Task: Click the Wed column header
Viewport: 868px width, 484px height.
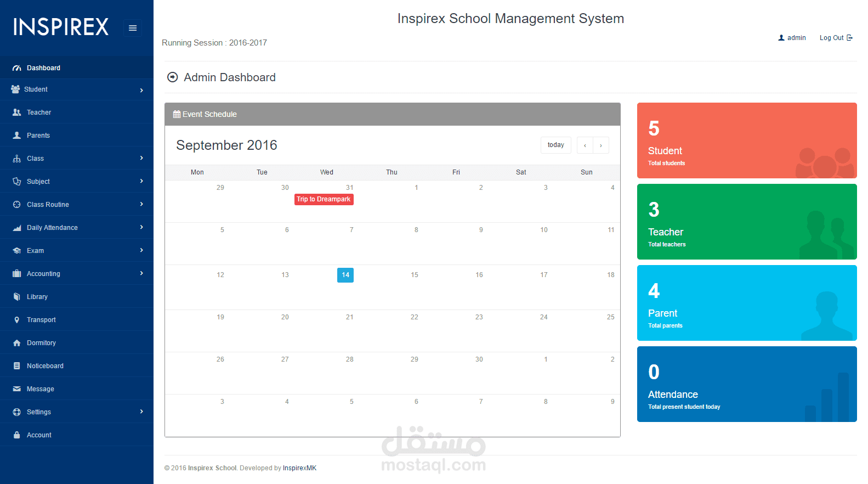Action: pos(327,172)
